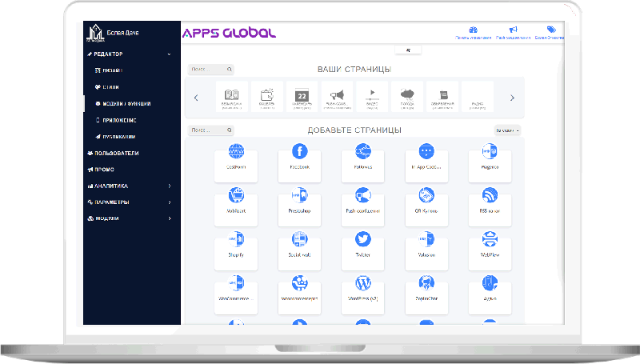Open the Zopim Chat module
The height and width of the screenshot is (364, 640).
426,294
